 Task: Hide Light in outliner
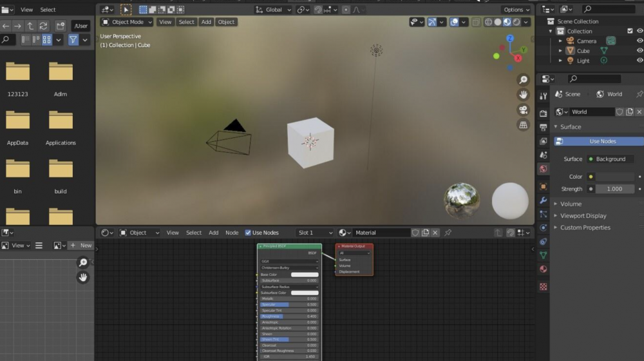[639, 61]
